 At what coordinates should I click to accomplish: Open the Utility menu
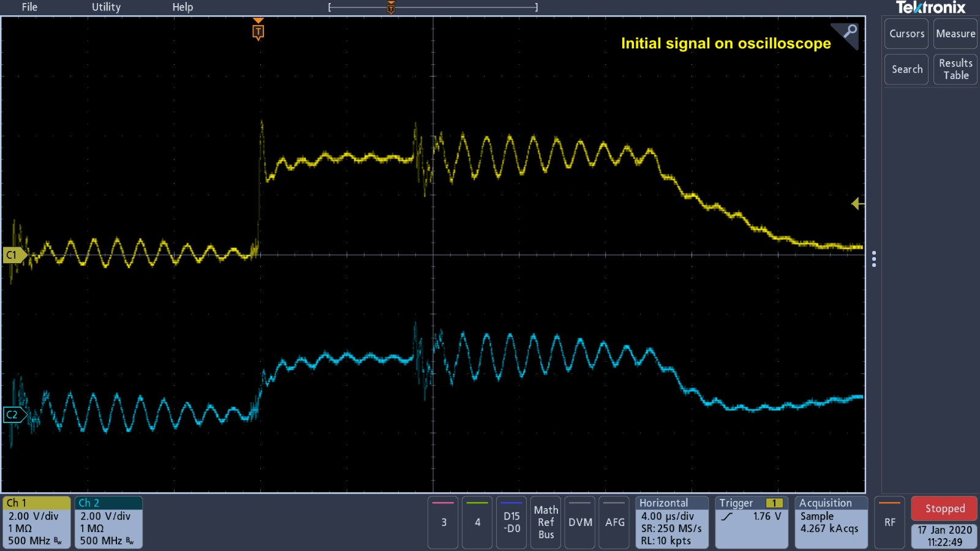pyautogui.click(x=106, y=7)
